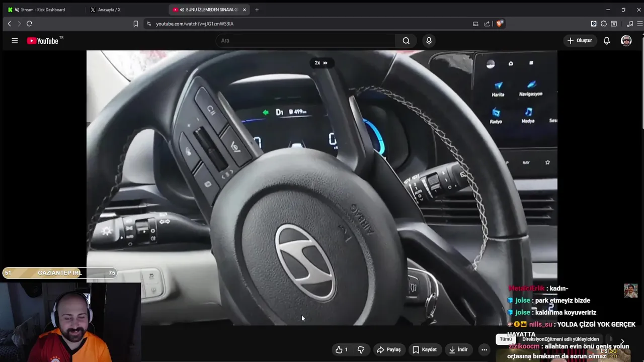Screen dimensions: 644x362
Task: Dislike the video with thumbs down
Action: (361, 349)
